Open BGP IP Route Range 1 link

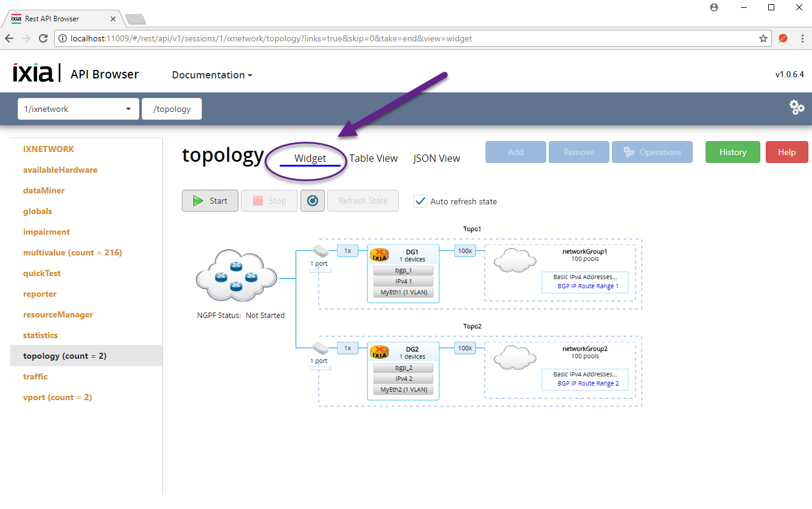[588, 286]
